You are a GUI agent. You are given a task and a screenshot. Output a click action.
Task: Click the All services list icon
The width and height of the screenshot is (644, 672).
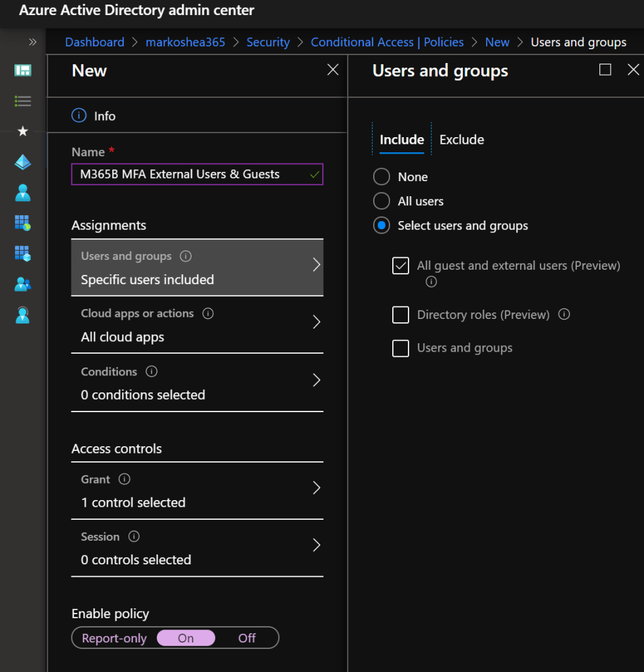pyautogui.click(x=23, y=101)
